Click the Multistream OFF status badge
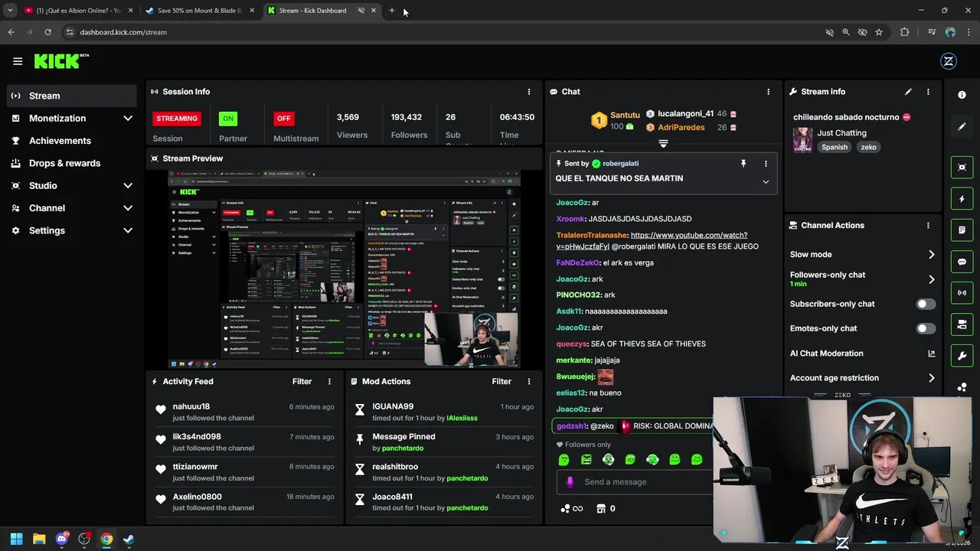 (x=283, y=119)
